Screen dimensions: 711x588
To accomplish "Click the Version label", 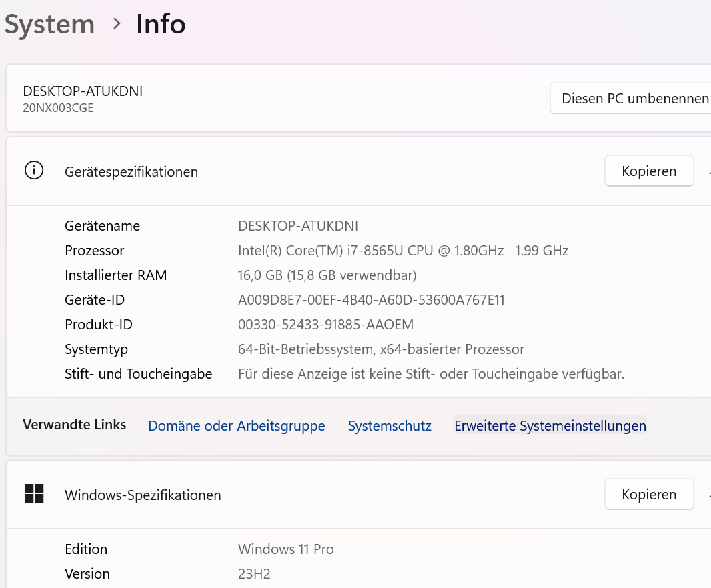I will 87,574.
